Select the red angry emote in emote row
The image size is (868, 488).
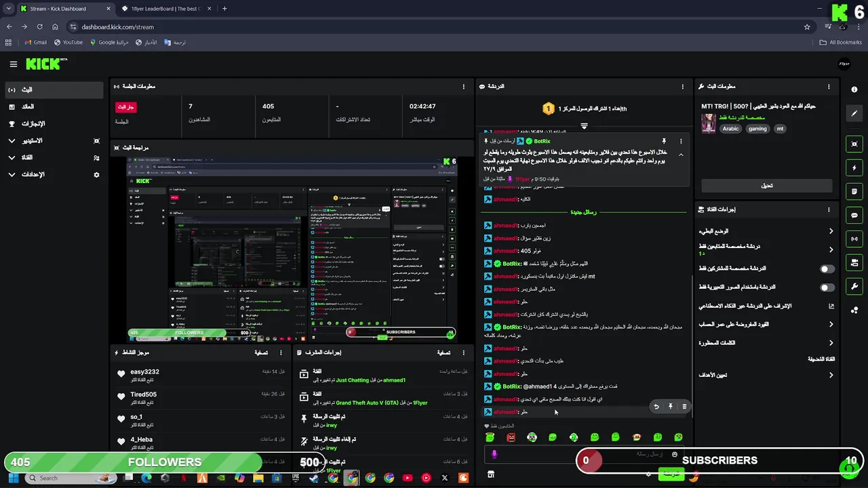coord(511,437)
